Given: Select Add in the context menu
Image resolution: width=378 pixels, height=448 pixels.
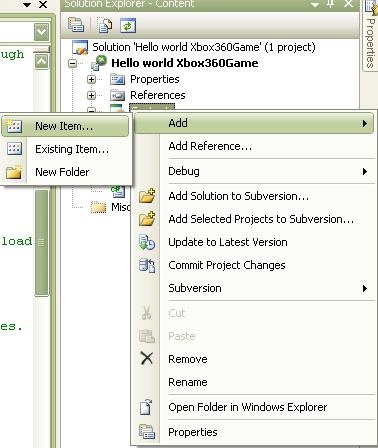Looking at the screenshot, I should 254,123.
